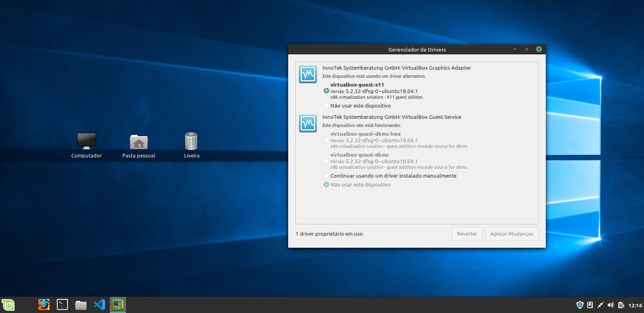
Task: Select the Lixeira trash icon
Action: [x=192, y=145]
